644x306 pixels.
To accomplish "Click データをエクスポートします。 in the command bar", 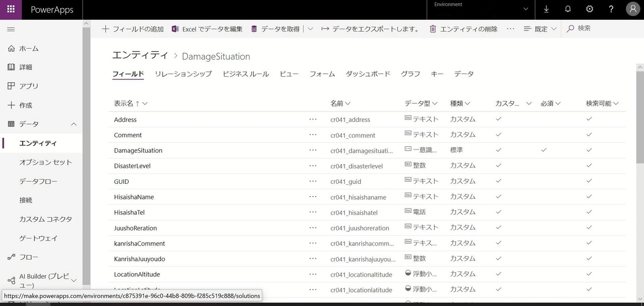I will tap(370, 29).
